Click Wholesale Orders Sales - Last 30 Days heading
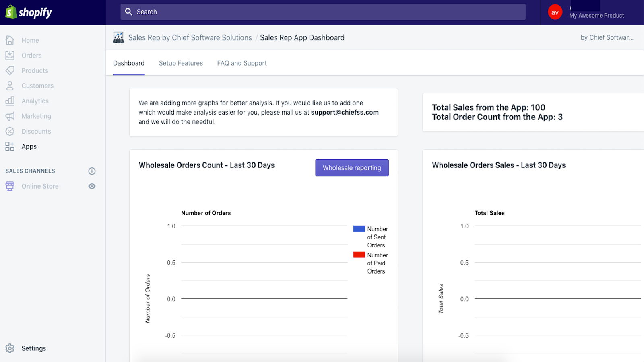644x362 pixels. coord(499,165)
